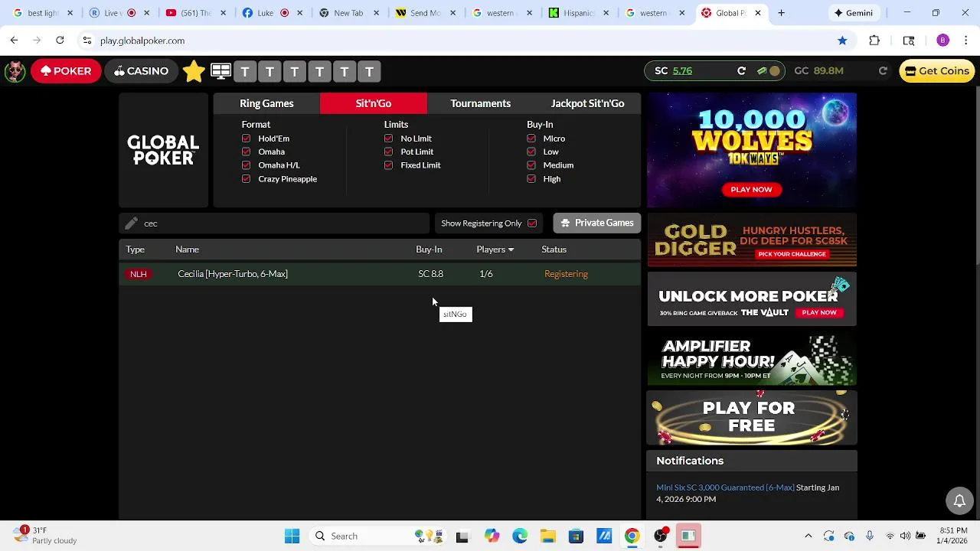Open the Windows Start menu
The width and height of the screenshot is (980, 551).
point(292,536)
